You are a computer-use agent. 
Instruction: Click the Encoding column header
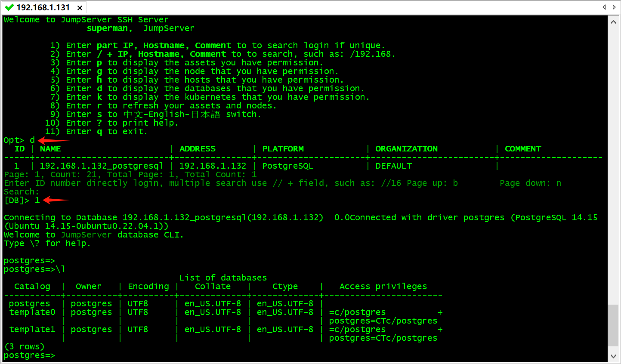click(x=148, y=287)
